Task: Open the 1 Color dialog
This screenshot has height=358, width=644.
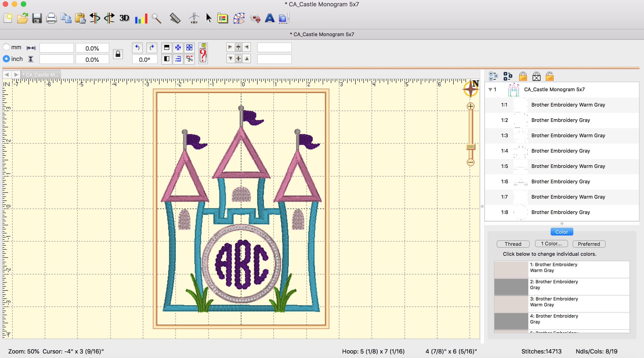Action: (551, 244)
